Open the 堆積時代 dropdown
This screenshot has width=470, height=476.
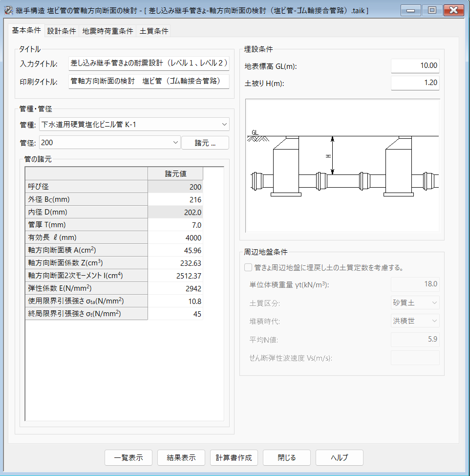(415, 321)
